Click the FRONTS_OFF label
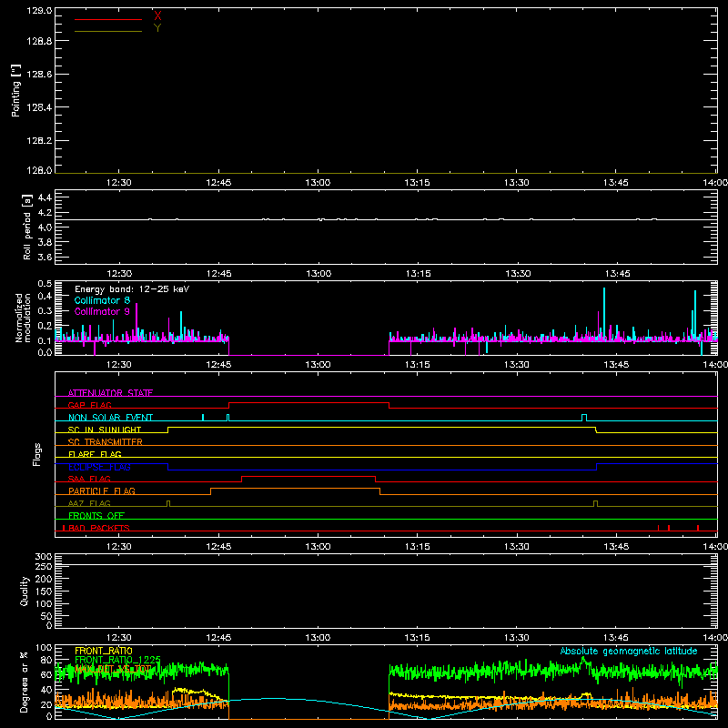 [96, 515]
